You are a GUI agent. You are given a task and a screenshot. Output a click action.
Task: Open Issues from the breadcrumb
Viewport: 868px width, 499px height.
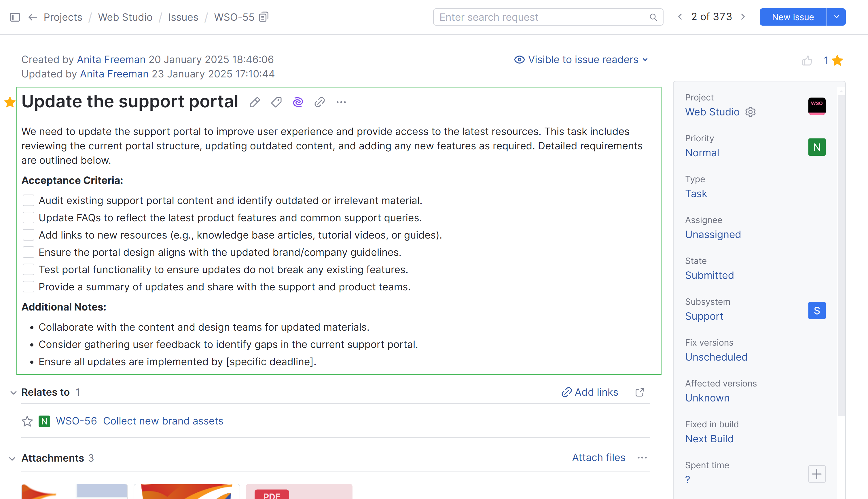click(x=183, y=17)
